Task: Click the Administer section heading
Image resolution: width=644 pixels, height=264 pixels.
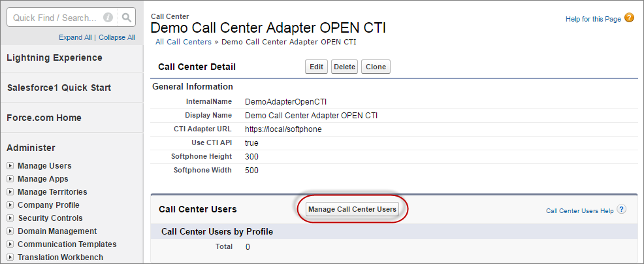Action: tap(31, 148)
